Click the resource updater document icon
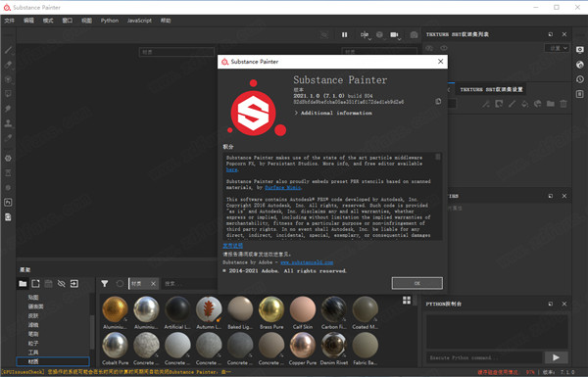 pos(8,217)
